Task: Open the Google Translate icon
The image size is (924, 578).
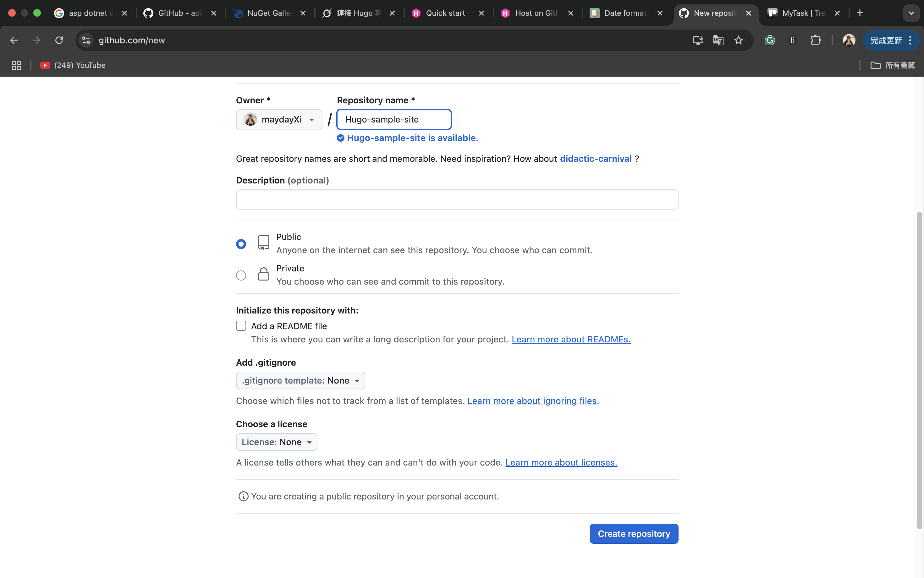Action: tap(718, 40)
